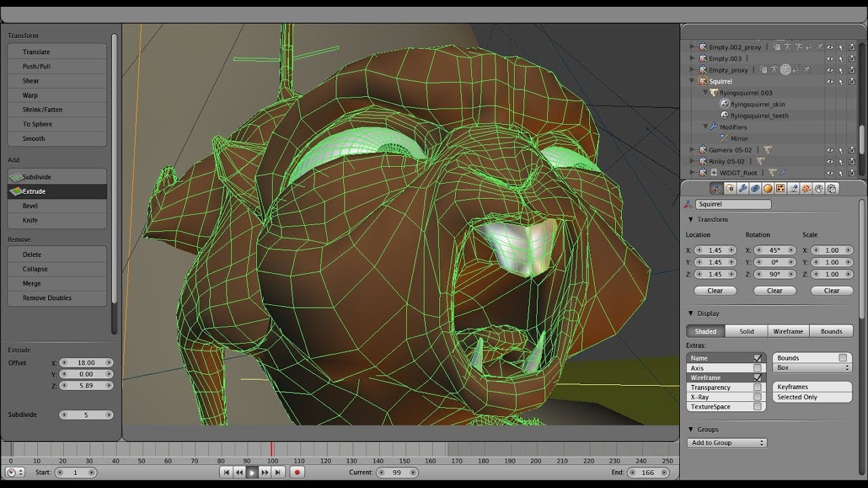
Task: Click the red record keyframe button
Action: [297, 472]
